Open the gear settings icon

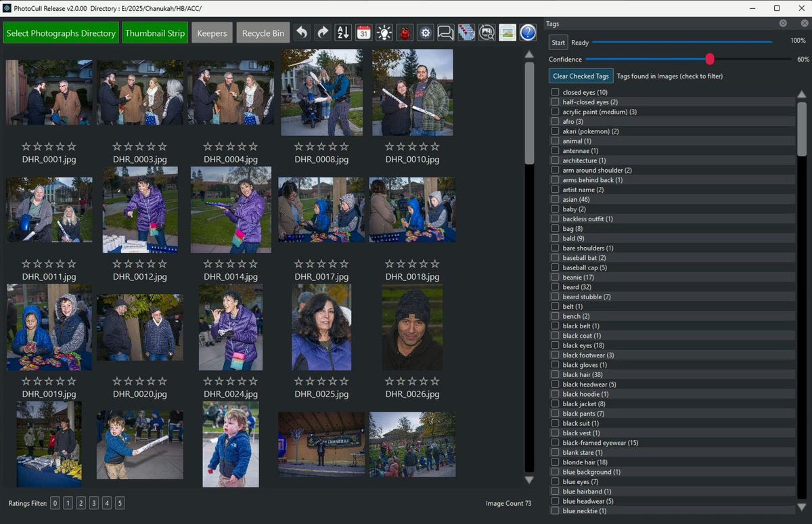(425, 32)
